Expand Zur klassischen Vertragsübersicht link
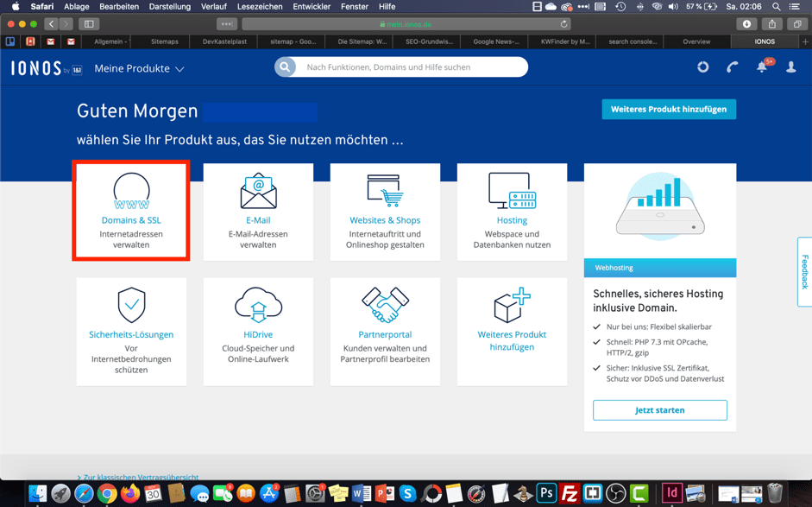This screenshot has width=812, height=507. pyautogui.click(x=138, y=477)
